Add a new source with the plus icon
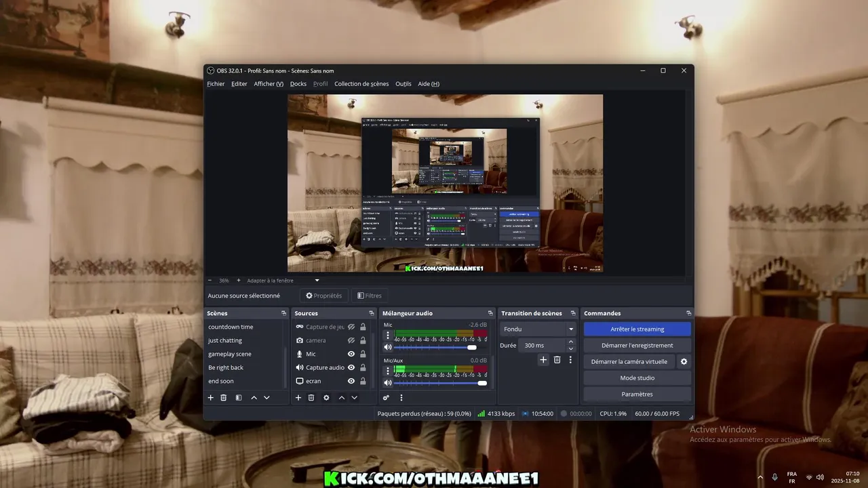868x488 pixels. click(x=298, y=398)
